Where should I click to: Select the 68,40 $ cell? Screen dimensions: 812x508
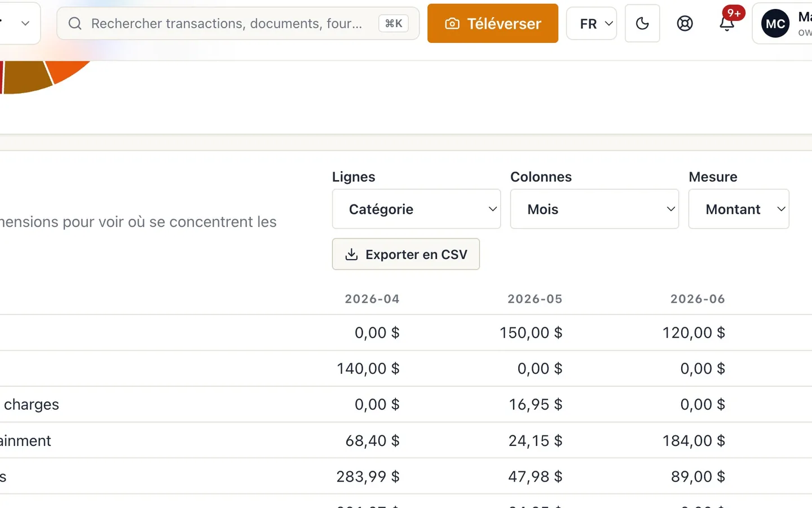tap(373, 441)
